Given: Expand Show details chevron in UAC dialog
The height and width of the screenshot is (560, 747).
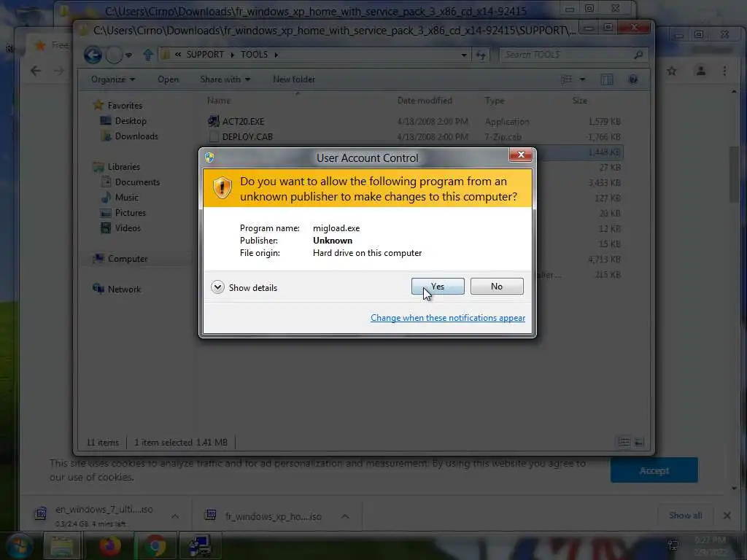Looking at the screenshot, I should pyautogui.click(x=217, y=287).
